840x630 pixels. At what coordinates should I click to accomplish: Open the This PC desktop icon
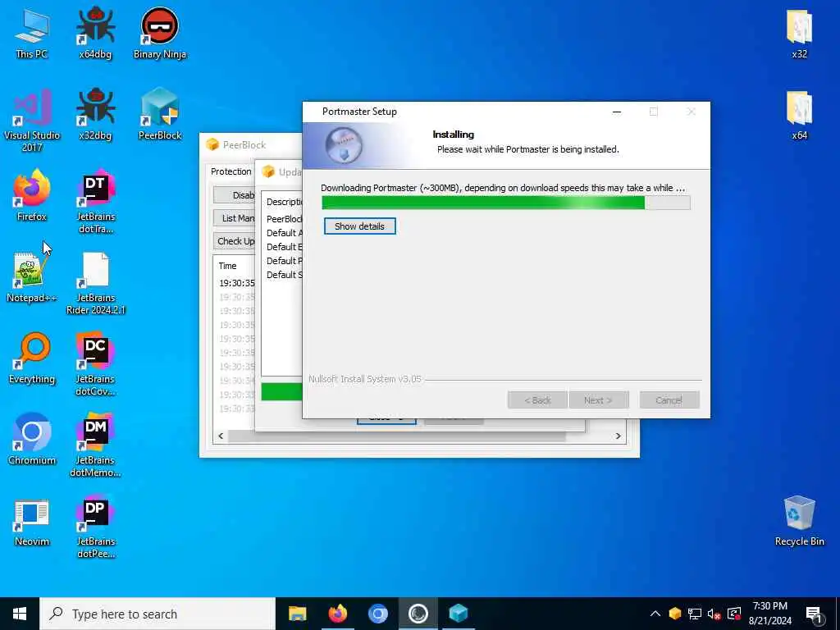click(x=32, y=34)
